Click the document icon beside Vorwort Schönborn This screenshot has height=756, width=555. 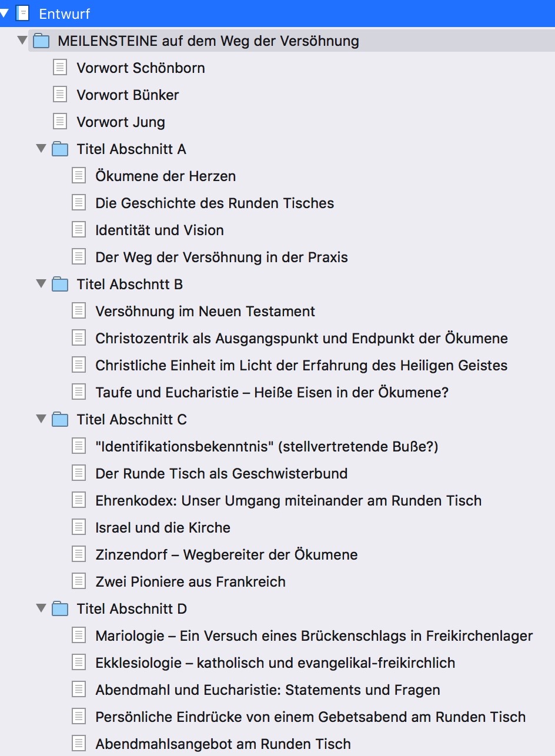(x=60, y=68)
